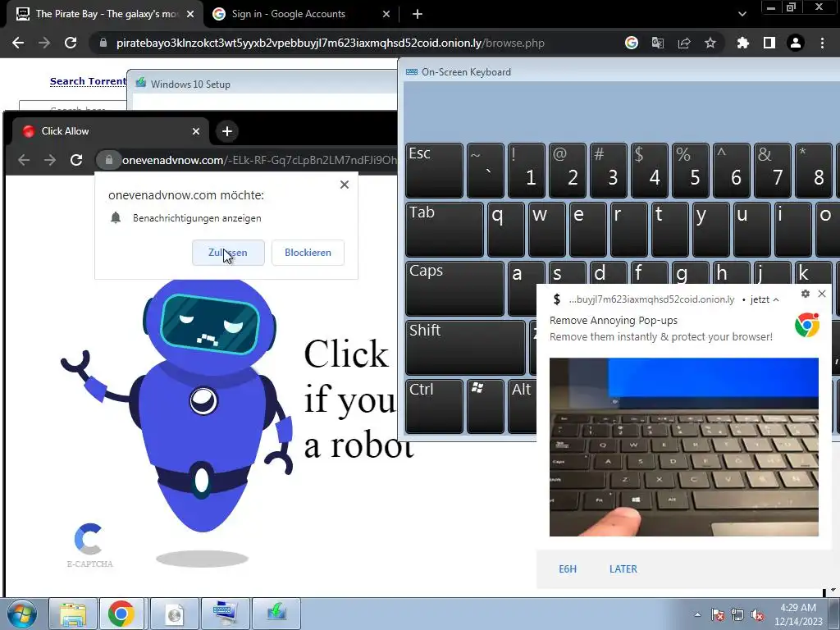Click the Google icon in main address bar
Screen dimensions: 840x630
[x=632, y=43]
